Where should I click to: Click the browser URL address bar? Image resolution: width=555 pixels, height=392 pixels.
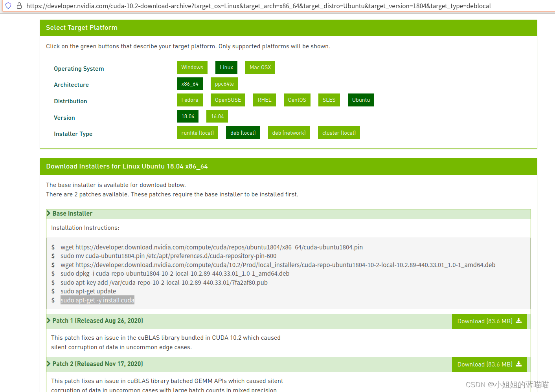pyautogui.click(x=259, y=6)
